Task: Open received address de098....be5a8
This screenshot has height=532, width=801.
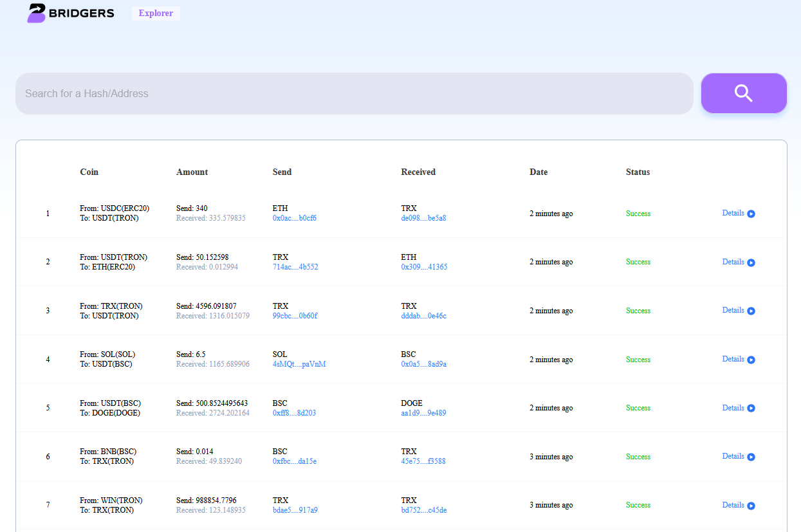Action: tap(423, 218)
